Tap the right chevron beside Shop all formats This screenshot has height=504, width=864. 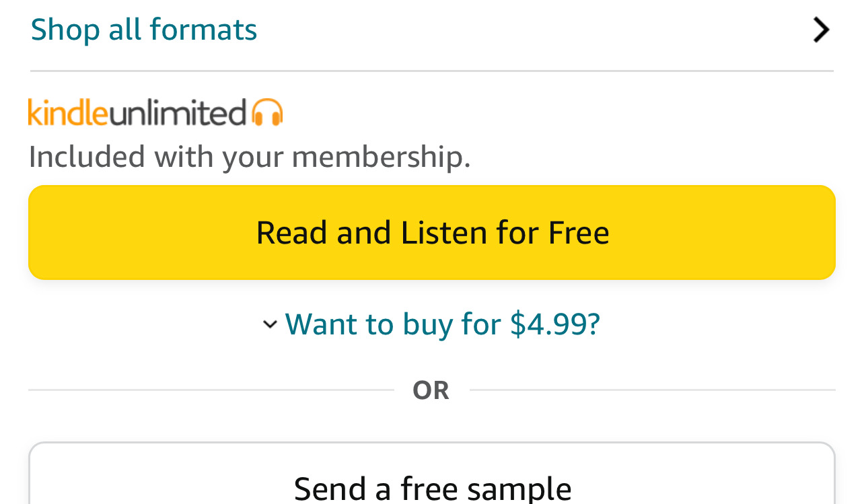pos(820,30)
